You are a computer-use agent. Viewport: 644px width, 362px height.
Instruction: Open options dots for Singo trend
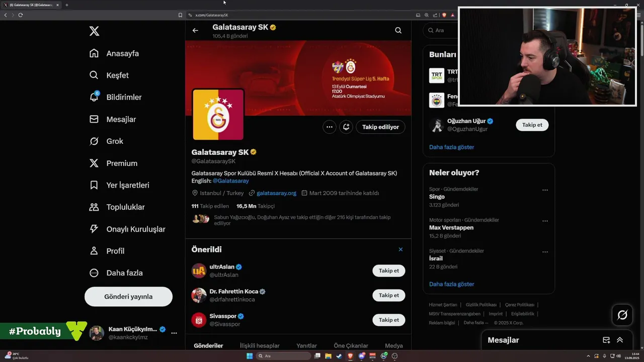coord(545,190)
